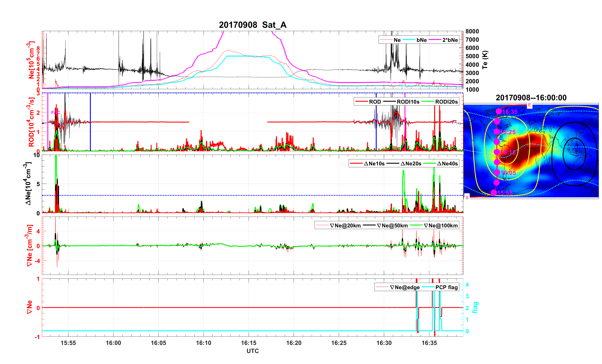Viewport: 602px width, 364px height.
Task: Click the Te (K) right axis label
Action: click(x=485, y=60)
